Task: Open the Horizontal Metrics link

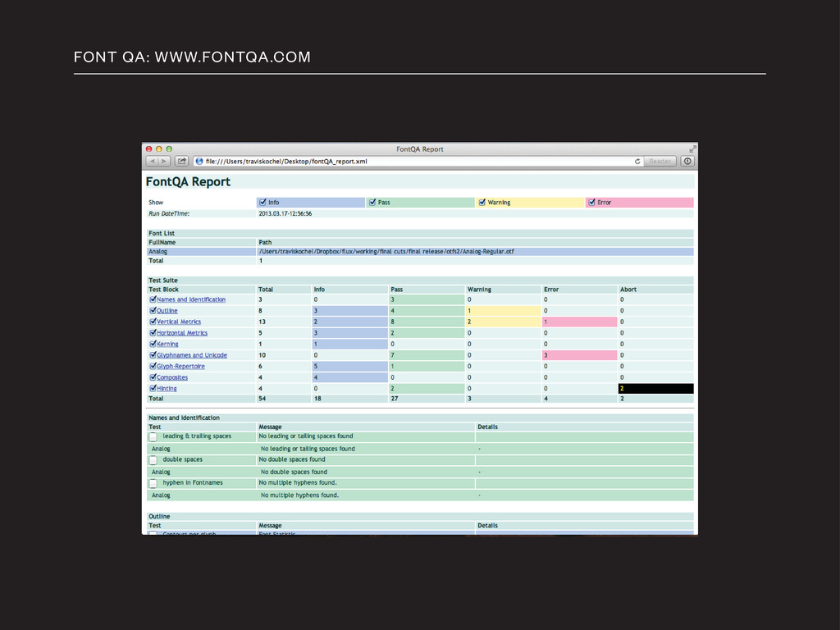Action: pos(182,333)
